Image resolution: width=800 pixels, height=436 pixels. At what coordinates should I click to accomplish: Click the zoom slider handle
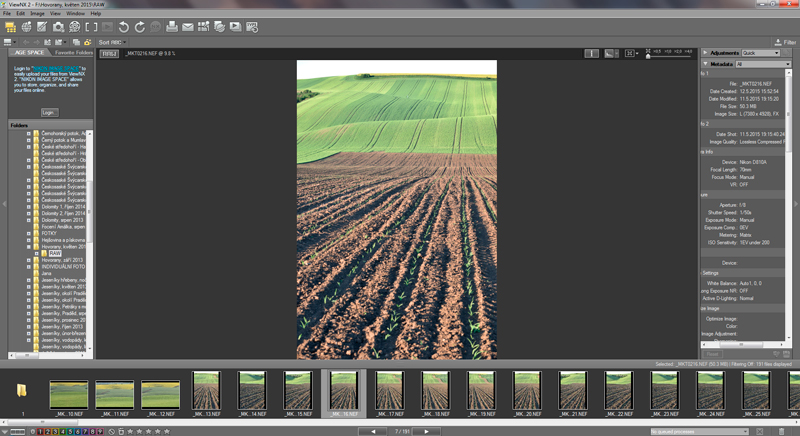(x=648, y=56)
